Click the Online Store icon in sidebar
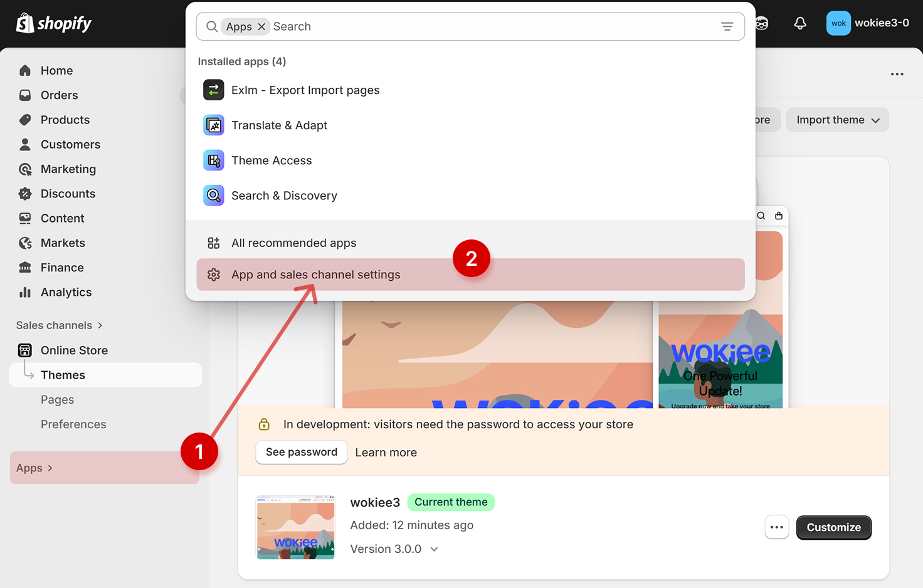 click(25, 350)
